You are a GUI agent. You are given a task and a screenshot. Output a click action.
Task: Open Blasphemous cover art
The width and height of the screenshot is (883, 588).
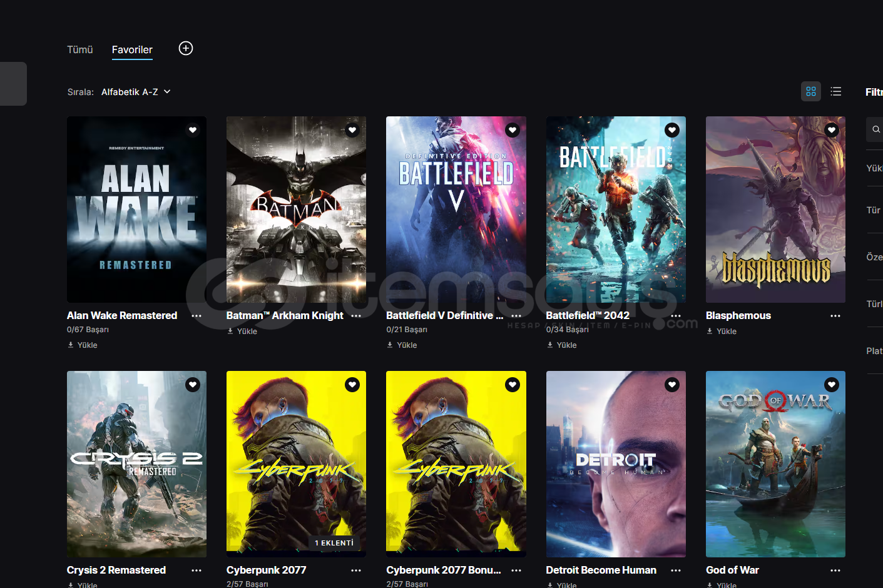[775, 210]
